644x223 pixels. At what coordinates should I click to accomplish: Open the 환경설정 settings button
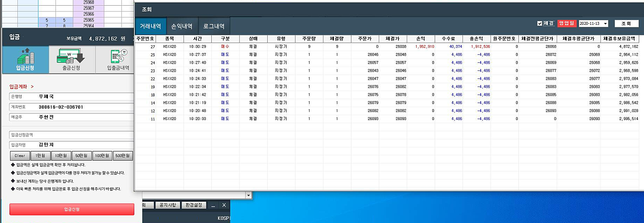pyautogui.click(x=194, y=205)
